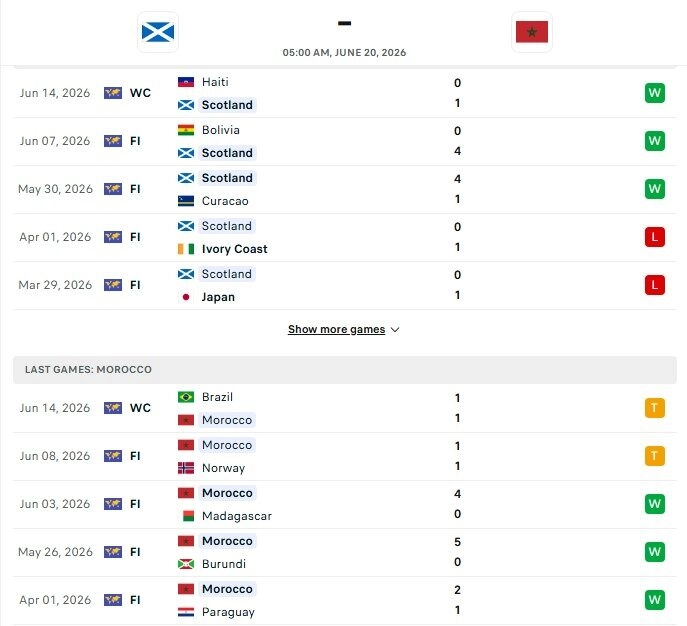Click the red L badge for the Japan match
The image size is (687, 626).
coord(655,285)
